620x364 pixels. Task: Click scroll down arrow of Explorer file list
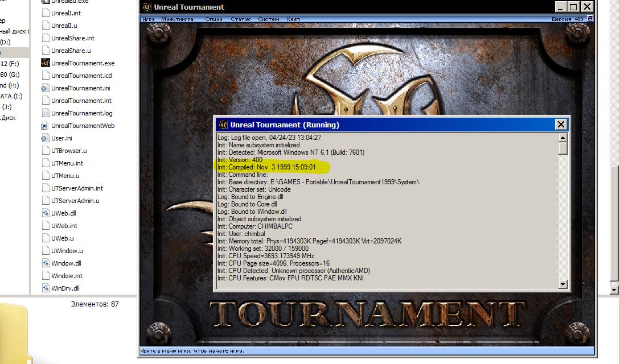pos(614,290)
